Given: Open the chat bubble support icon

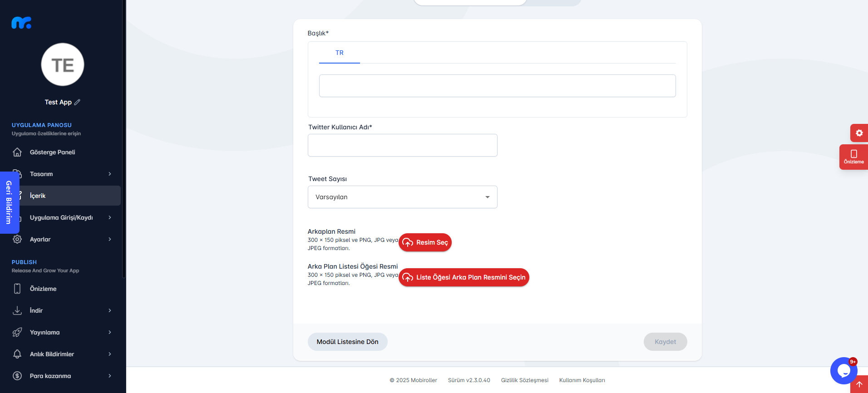Looking at the screenshot, I should tap(843, 371).
